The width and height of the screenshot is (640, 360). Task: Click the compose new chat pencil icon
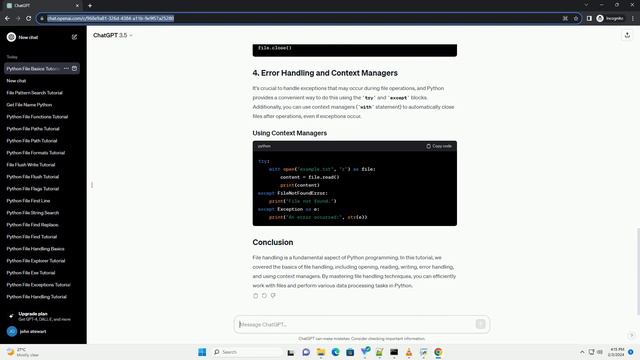(74, 37)
